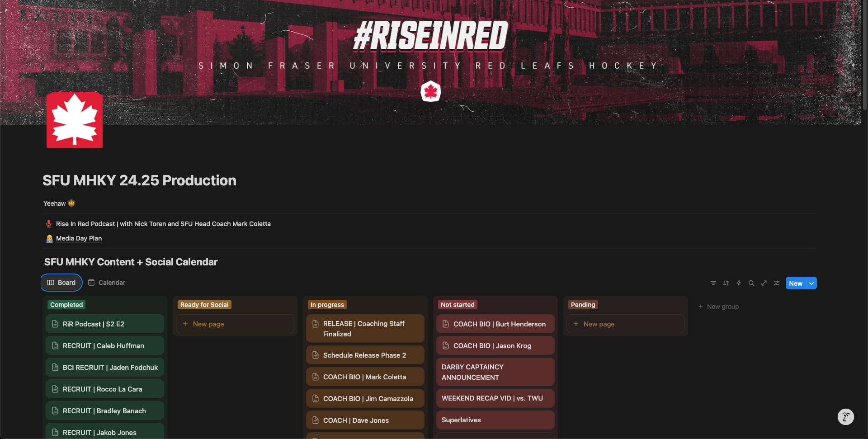Click the In progress group label

327,305
